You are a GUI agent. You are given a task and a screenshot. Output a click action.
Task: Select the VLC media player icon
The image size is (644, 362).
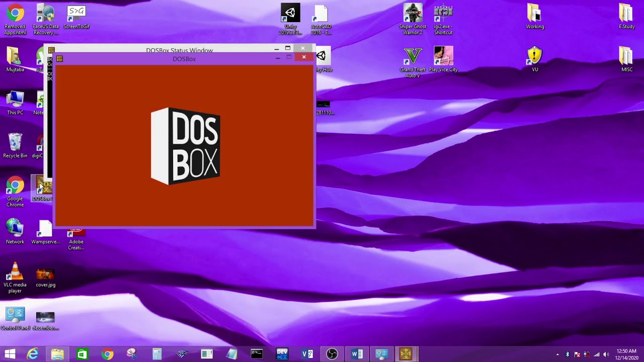pos(15,278)
